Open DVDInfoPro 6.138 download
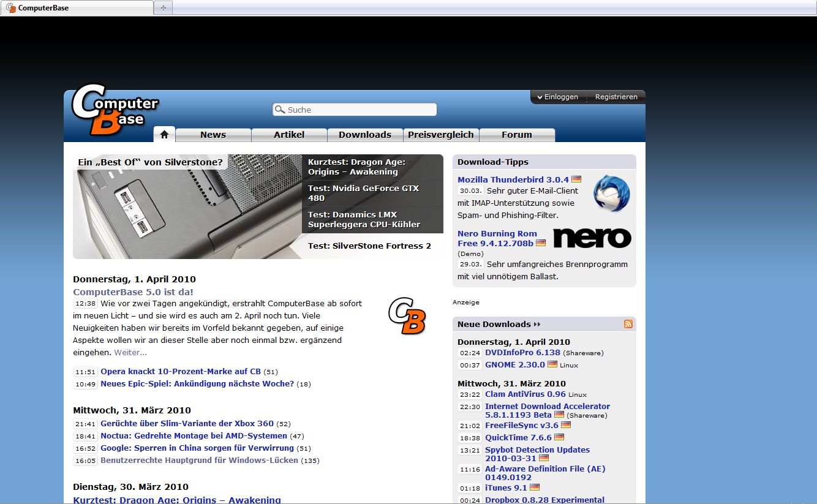 [x=522, y=352]
